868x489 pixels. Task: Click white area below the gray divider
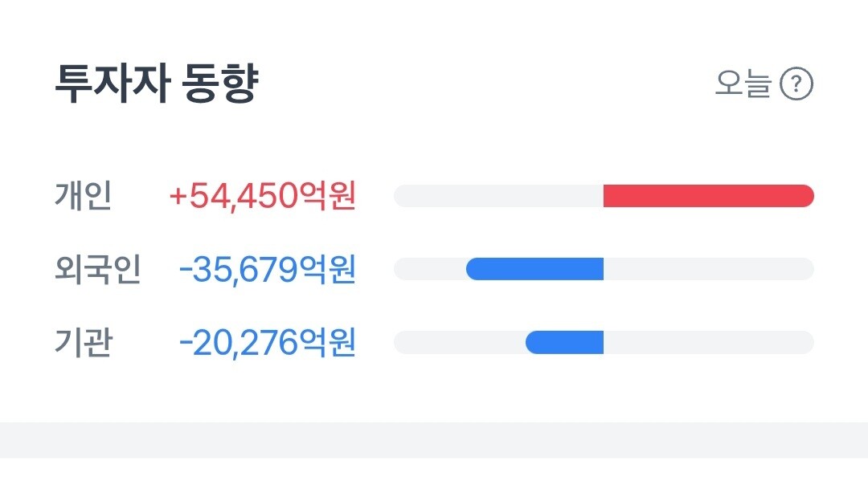434,474
